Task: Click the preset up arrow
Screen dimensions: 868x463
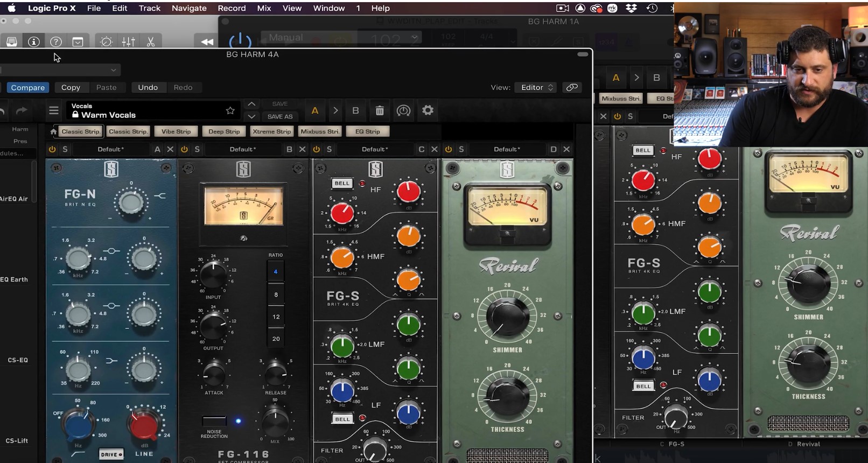Action: (x=251, y=104)
